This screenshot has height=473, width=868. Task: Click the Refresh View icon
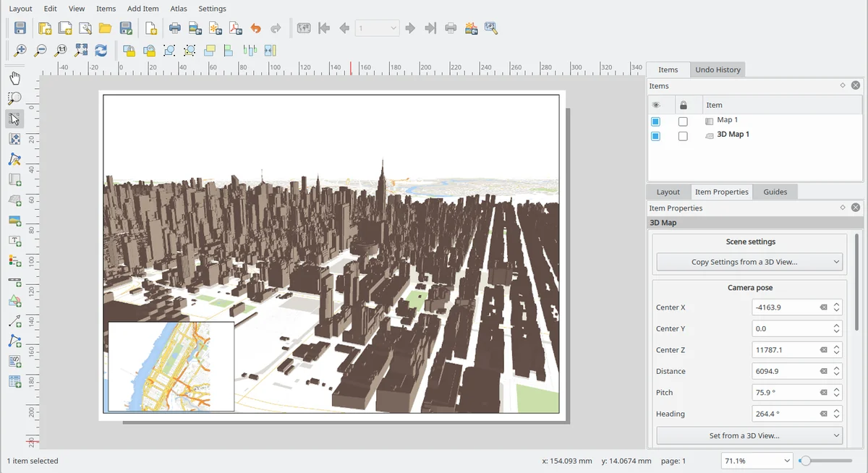click(x=101, y=51)
